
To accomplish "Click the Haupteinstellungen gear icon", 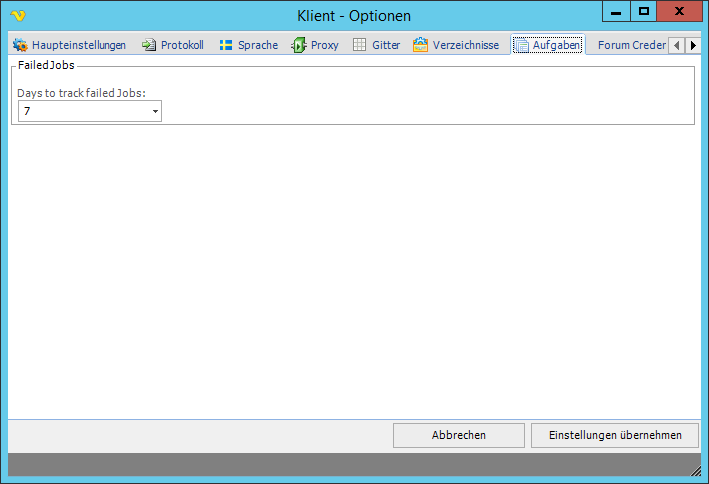I will tap(20, 45).
